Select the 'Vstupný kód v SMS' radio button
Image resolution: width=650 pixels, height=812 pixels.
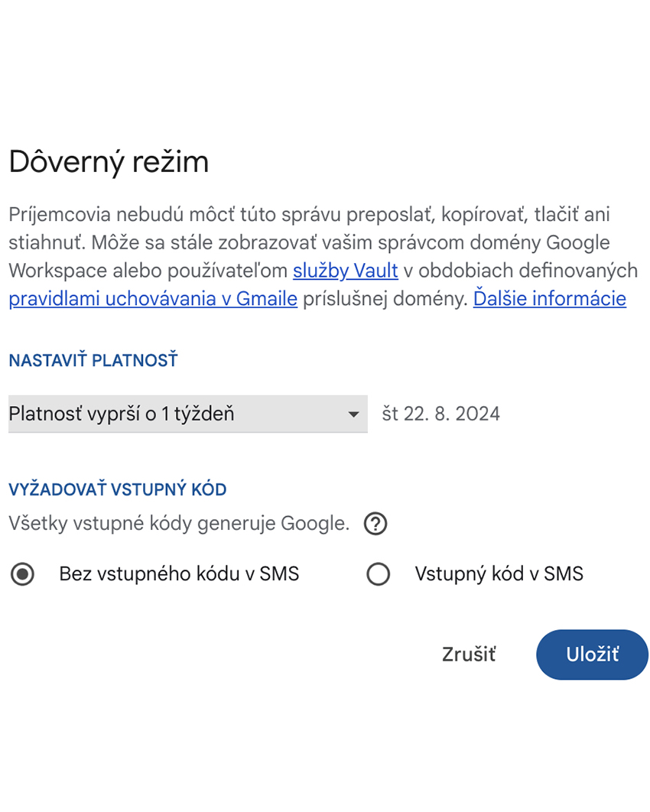[378, 574]
